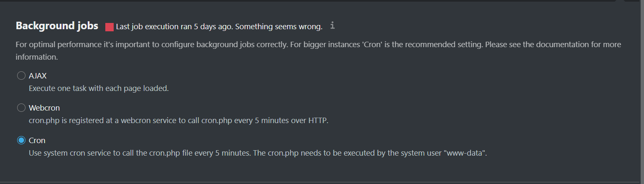The width and height of the screenshot is (644, 184).
Task: Click the info icon beside the status message
Action: click(333, 26)
